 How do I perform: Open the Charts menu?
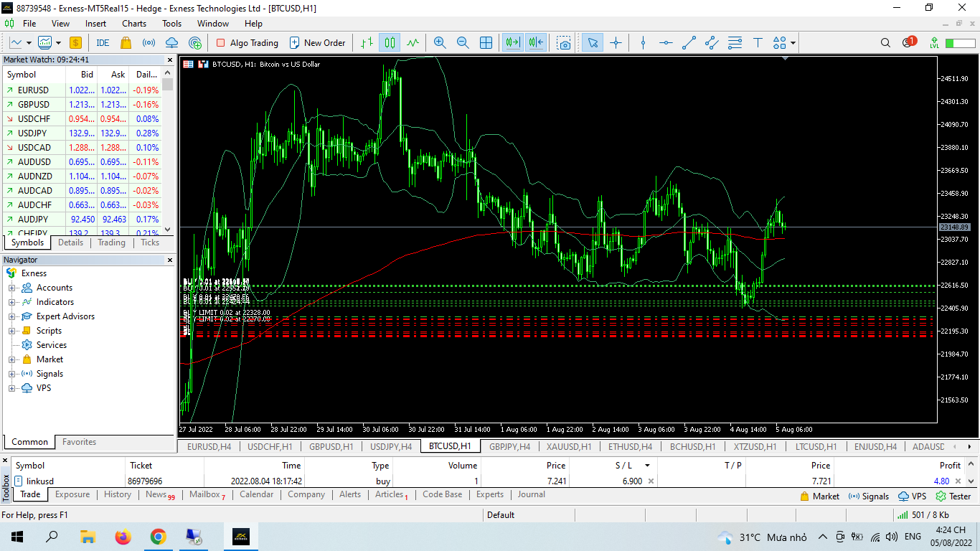click(134, 23)
